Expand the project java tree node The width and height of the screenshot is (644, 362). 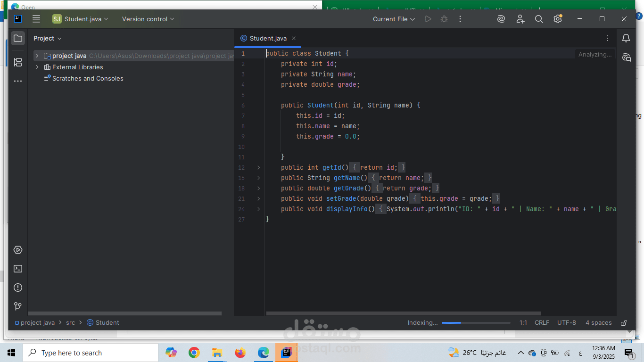coord(37,56)
